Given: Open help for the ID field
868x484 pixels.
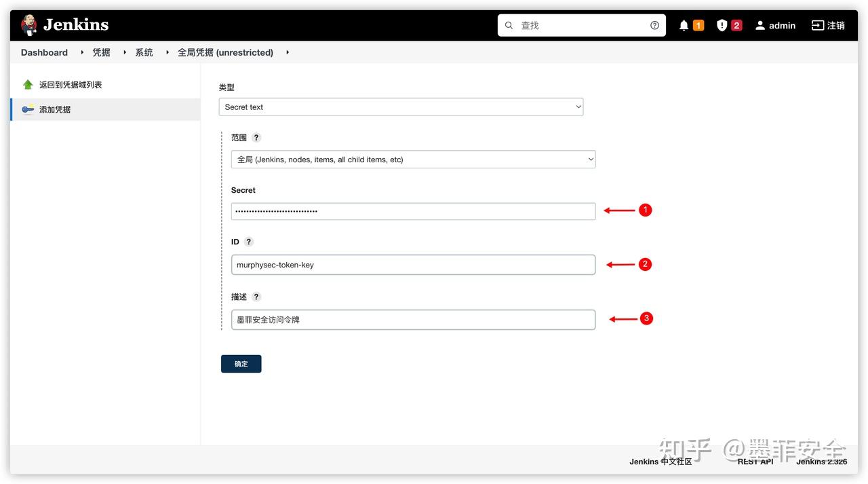Looking at the screenshot, I should (x=249, y=242).
